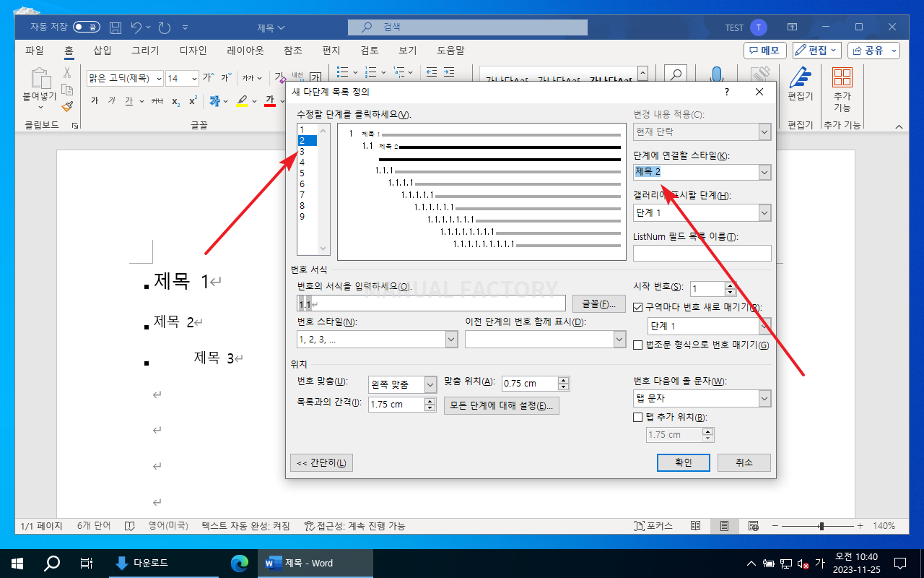Click the Paste clipboard icon
The image size is (924, 578).
point(40,79)
